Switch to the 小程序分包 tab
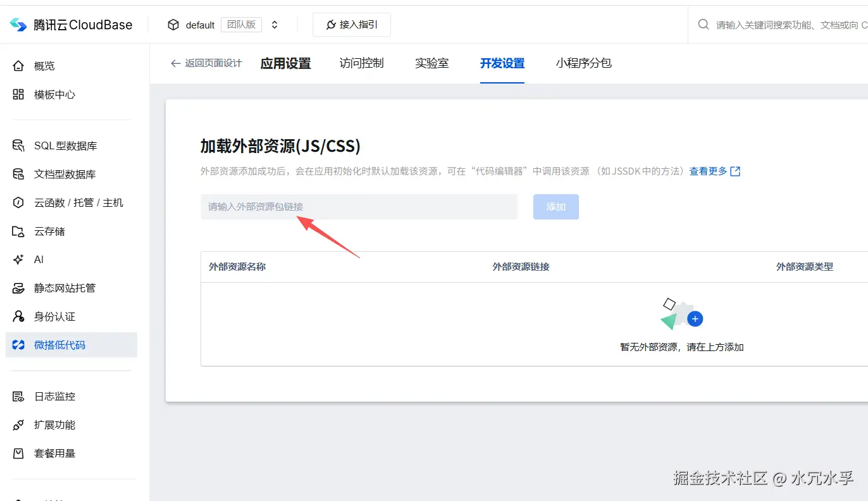This screenshot has height=501, width=868. click(x=583, y=63)
